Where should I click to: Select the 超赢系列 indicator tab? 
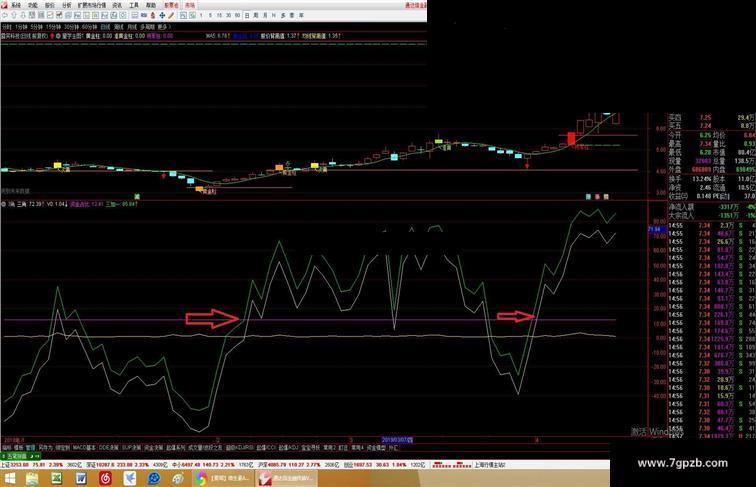click(176, 447)
